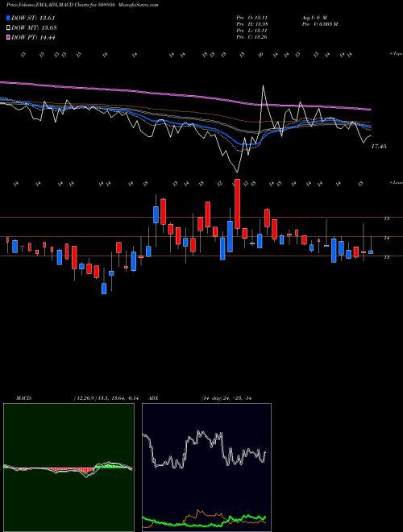Screen dimensions: 403x532
Task: Click the tallest red candlestick in price chart
Action: [238, 204]
